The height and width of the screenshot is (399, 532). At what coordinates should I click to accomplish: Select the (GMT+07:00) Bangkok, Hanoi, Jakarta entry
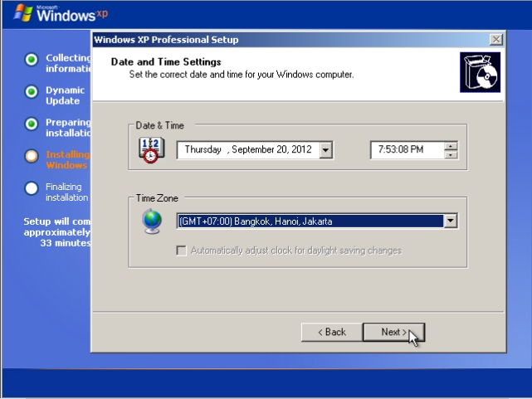[x=310, y=221]
